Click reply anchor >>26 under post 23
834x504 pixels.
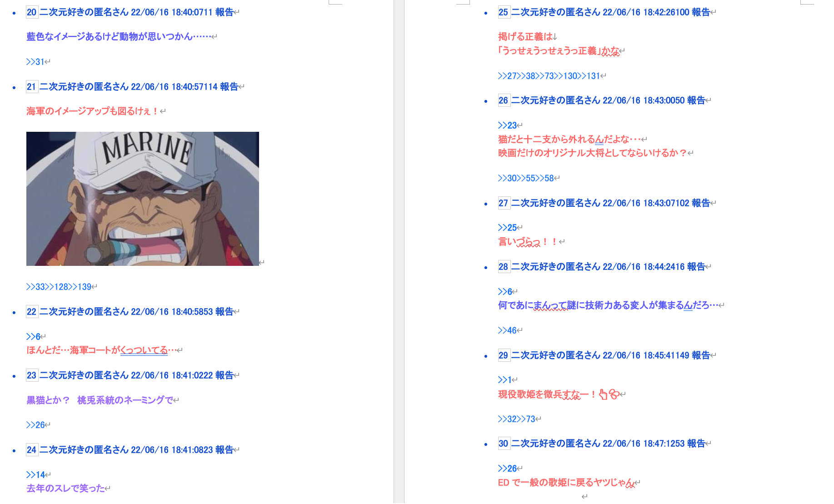35,425
